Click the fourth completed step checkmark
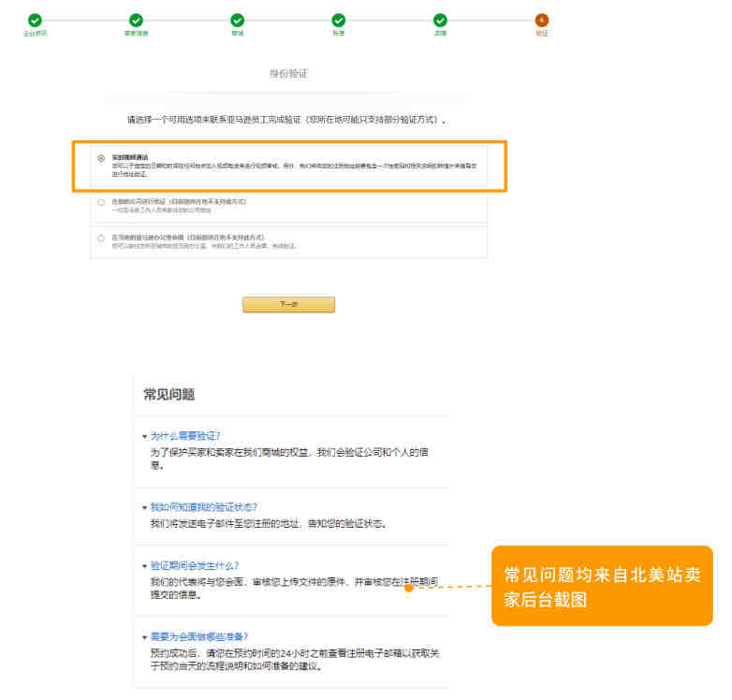732x700 pixels. click(x=339, y=20)
